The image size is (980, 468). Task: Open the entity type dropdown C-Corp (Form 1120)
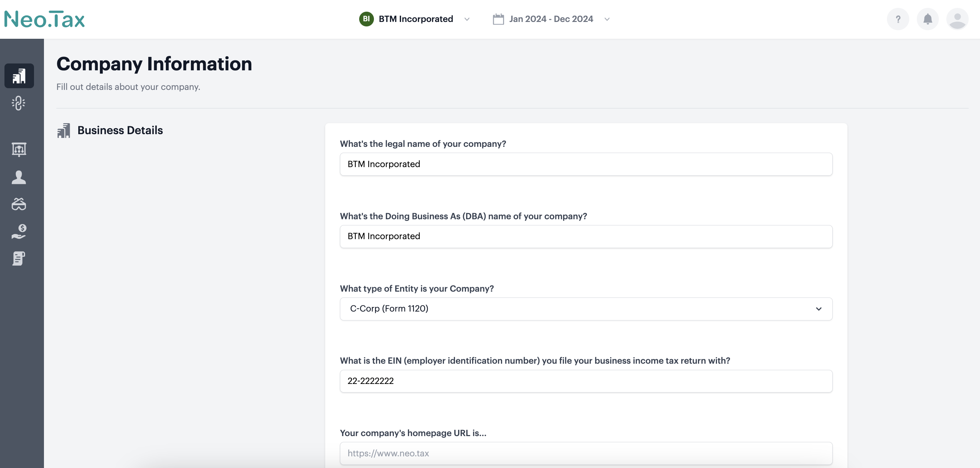(x=586, y=309)
